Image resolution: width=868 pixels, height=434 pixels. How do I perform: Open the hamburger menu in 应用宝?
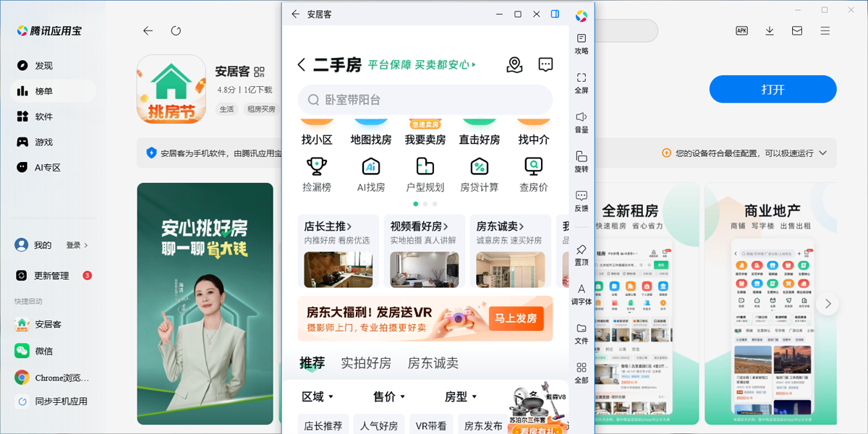[825, 30]
